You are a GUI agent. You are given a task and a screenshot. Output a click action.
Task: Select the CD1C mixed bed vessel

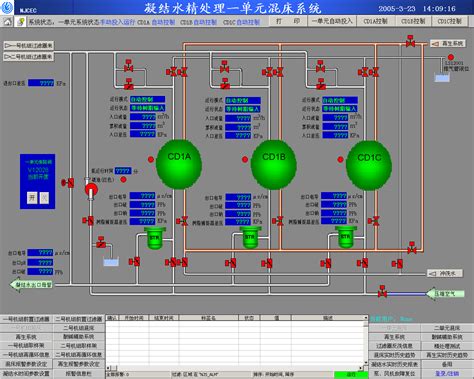(x=369, y=166)
